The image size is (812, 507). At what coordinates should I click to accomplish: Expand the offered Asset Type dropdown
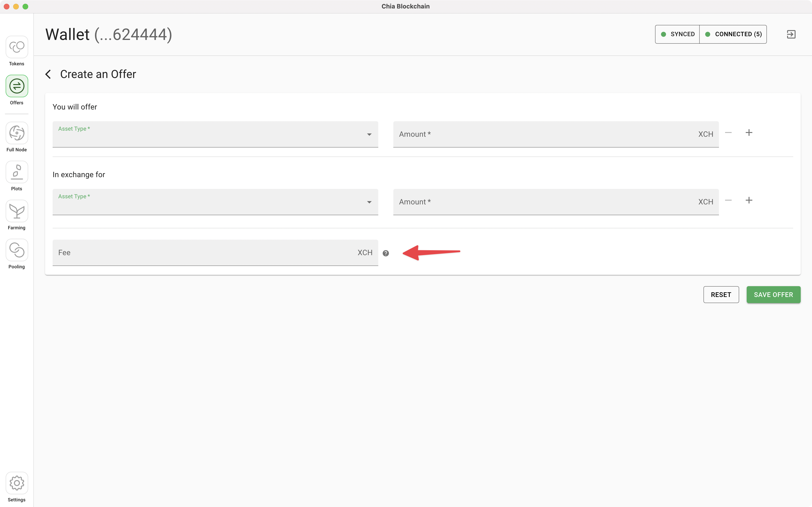click(x=215, y=134)
